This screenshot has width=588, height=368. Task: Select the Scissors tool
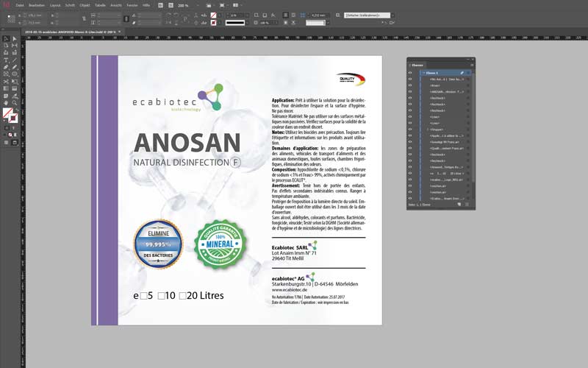pos(6,81)
